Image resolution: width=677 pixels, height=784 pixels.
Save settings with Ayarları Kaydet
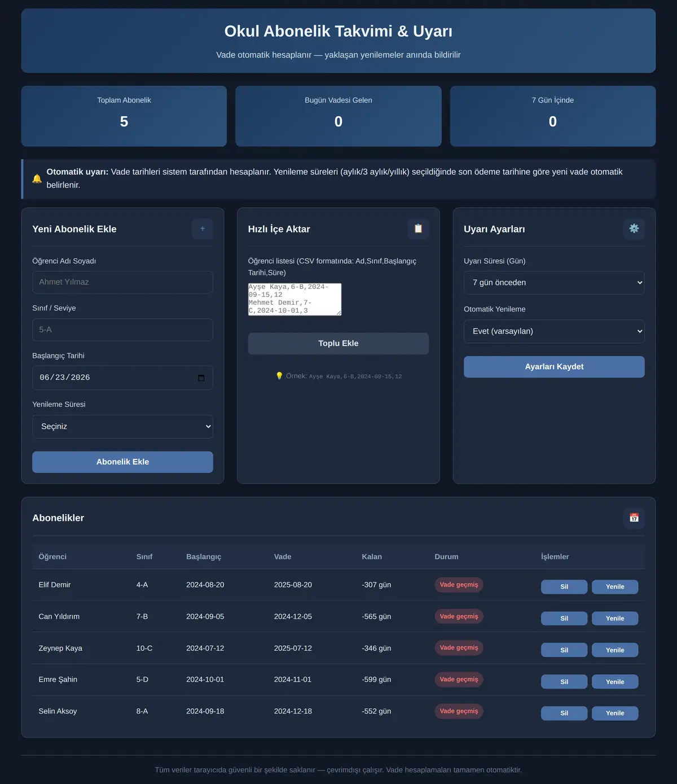point(554,367)
